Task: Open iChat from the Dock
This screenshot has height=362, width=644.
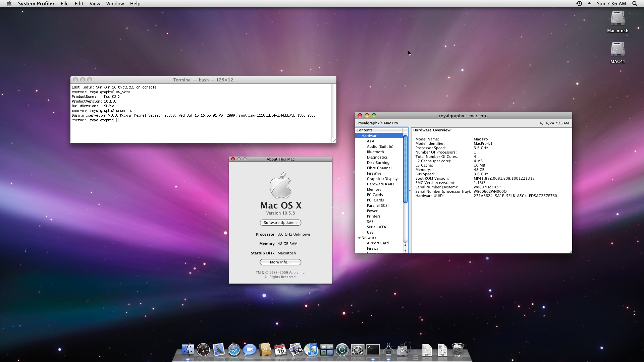Action: 250,350
